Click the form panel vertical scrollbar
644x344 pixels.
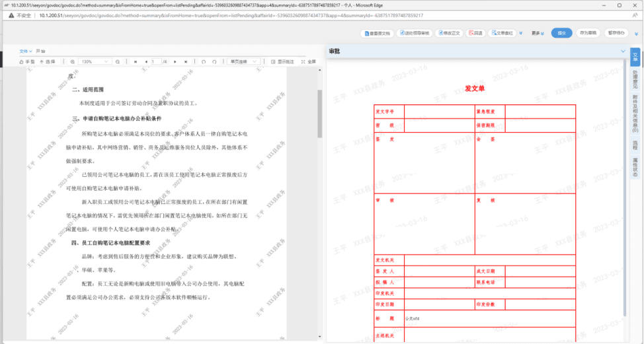point(625,189)
